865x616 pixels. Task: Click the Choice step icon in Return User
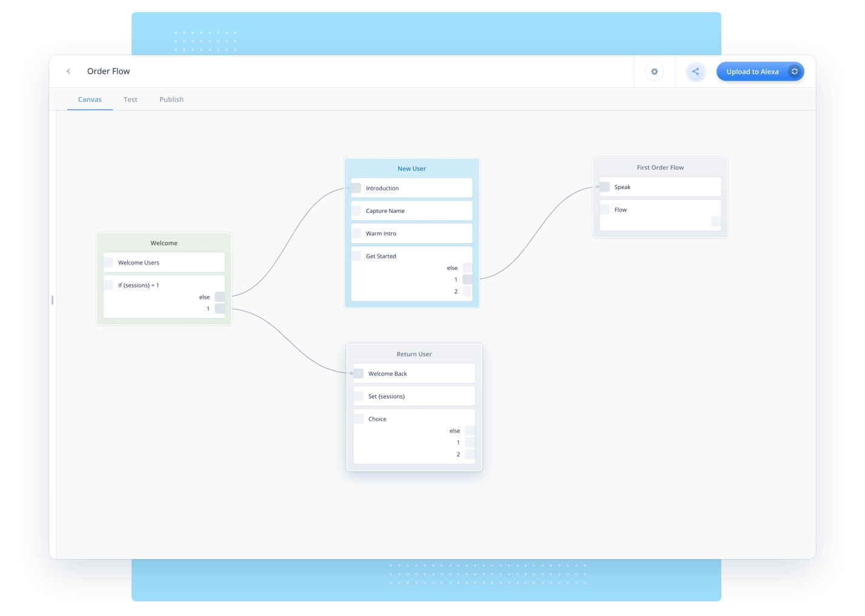(x=358, y=418)
